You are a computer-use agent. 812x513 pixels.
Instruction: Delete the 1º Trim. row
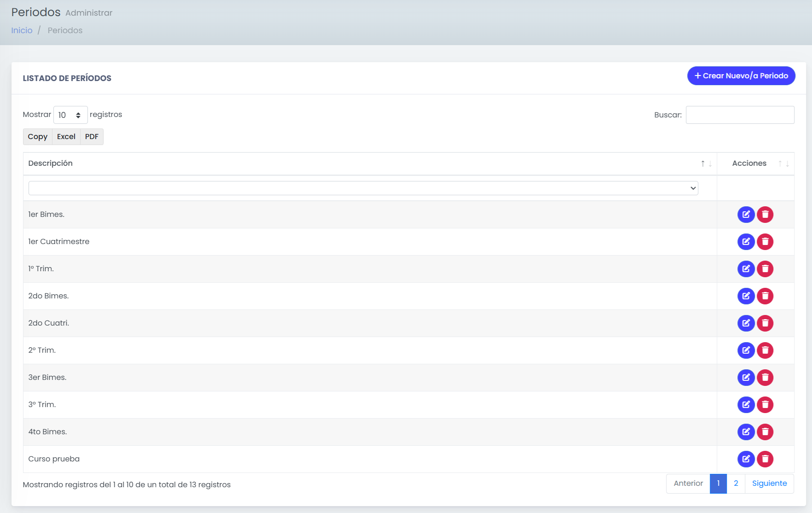pos(765,269)
